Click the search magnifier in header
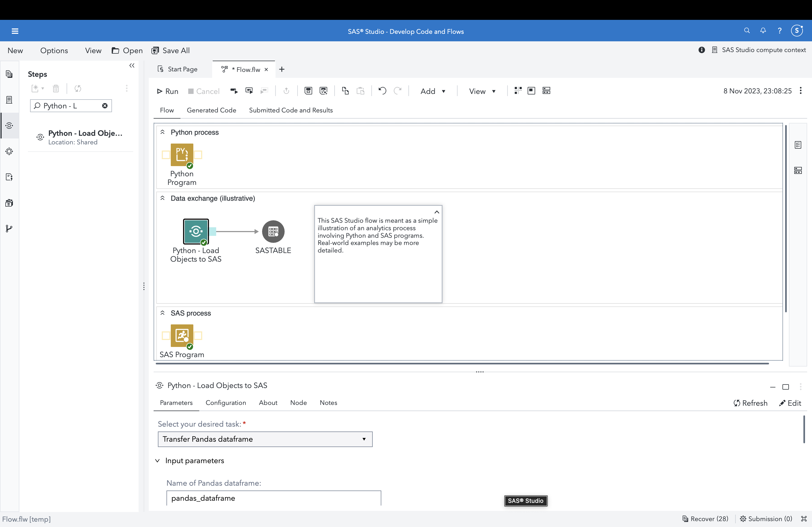Screen dimensions: 812x527 (746, 31)
